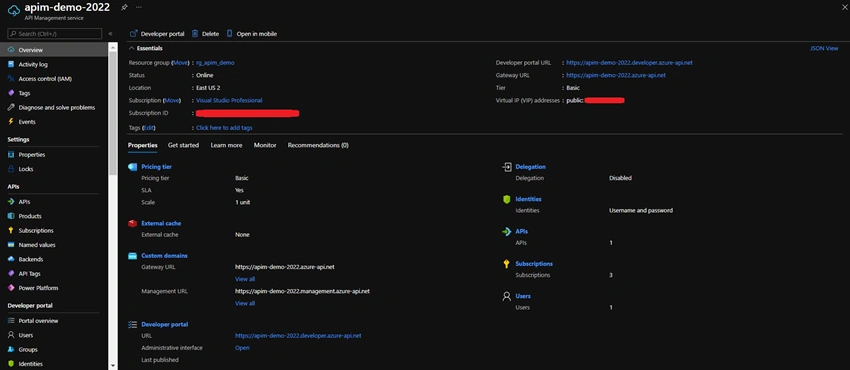
Task: Open the Delegation section heading
Action: tap(531, 167)
